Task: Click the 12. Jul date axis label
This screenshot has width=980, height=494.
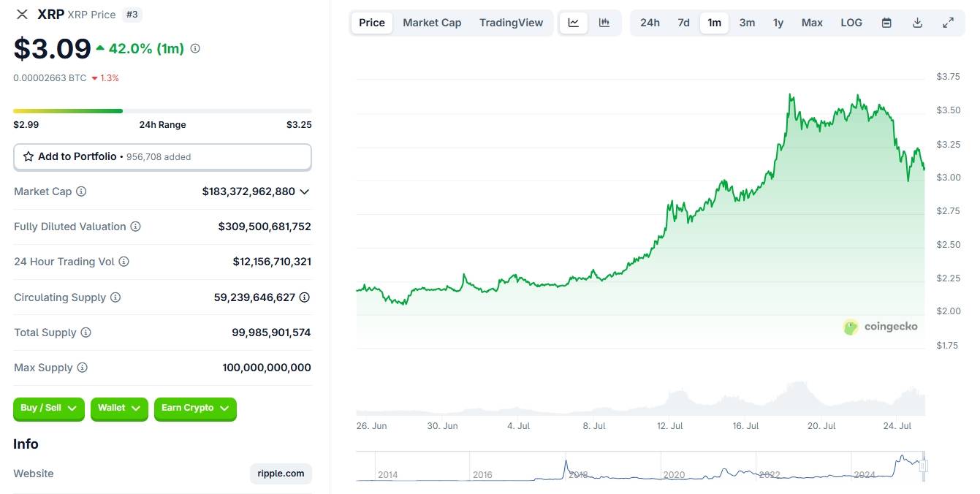Action: point(670,425)
